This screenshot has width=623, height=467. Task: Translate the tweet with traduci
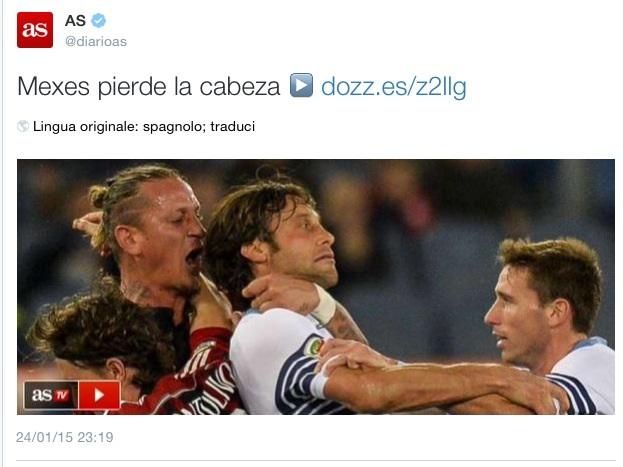pos(233,126)
